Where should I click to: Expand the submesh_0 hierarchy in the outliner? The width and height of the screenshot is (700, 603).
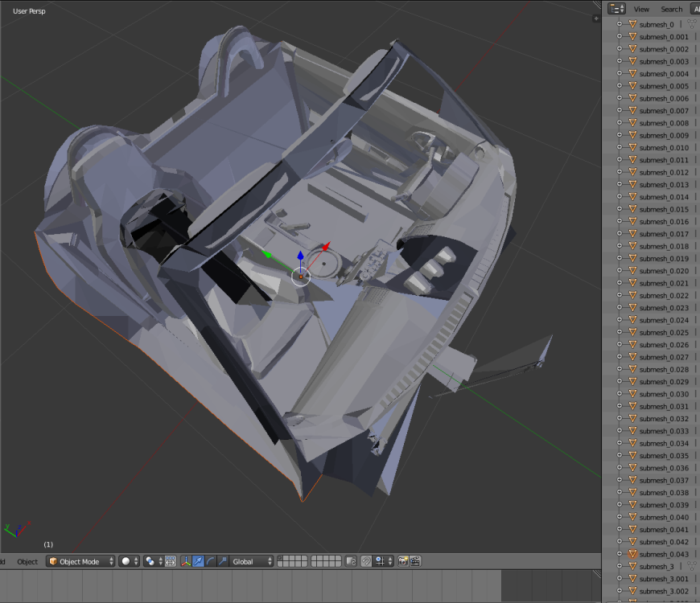(620, 24)
